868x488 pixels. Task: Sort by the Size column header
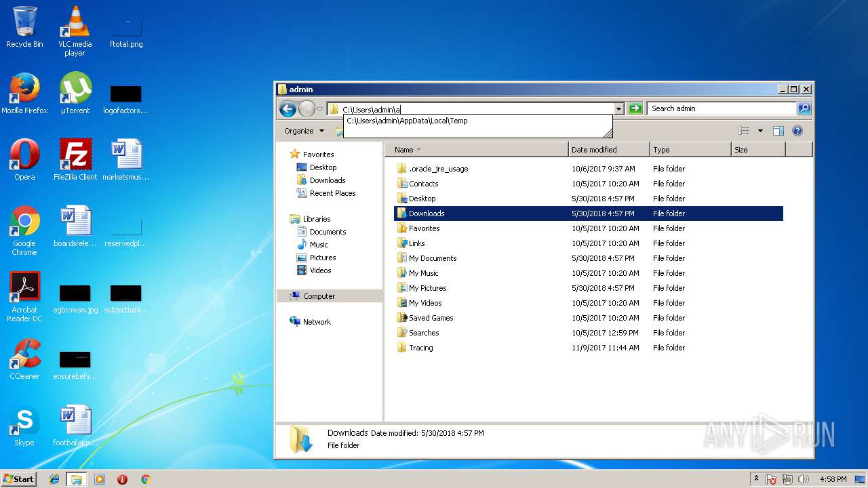tap(758, 150)
